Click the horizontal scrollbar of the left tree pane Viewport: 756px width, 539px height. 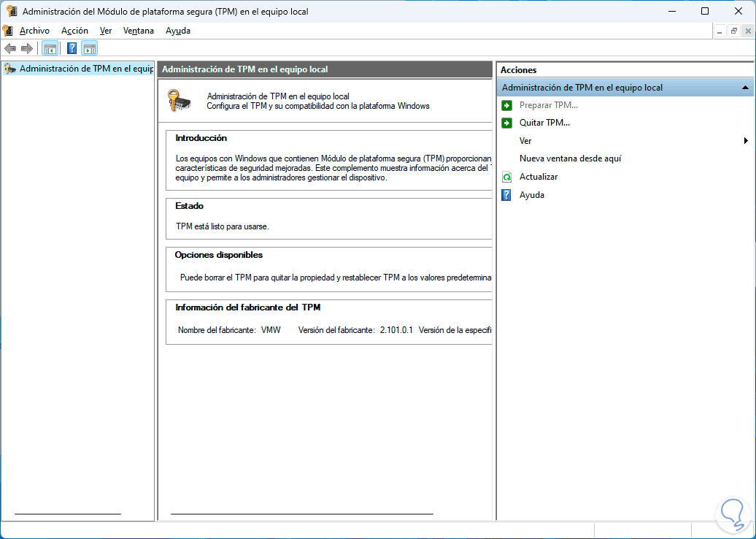point(67,514)
